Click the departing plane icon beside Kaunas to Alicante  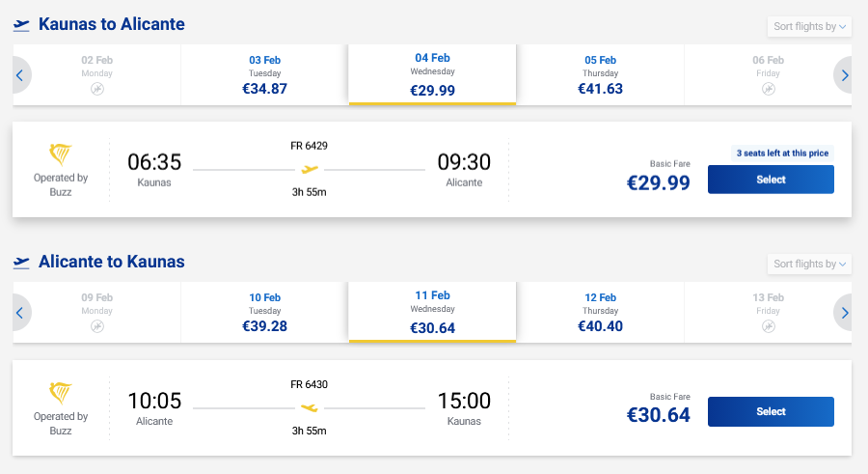point(22,25)
